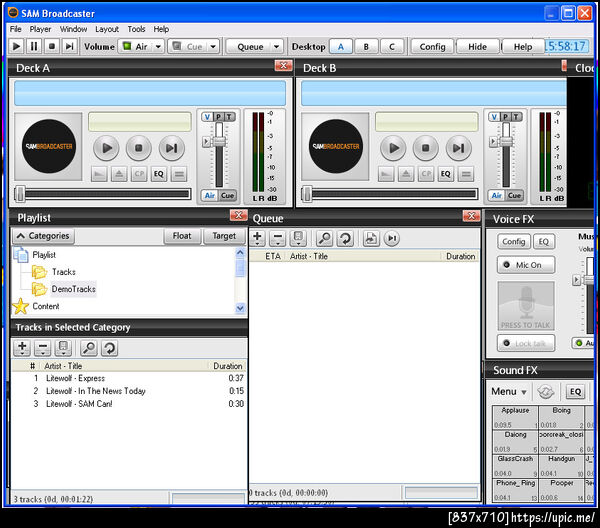The width and height of the screenshot is (600, 528).
Task: Click Eject icon on Deck A
Action: [119, 174]
